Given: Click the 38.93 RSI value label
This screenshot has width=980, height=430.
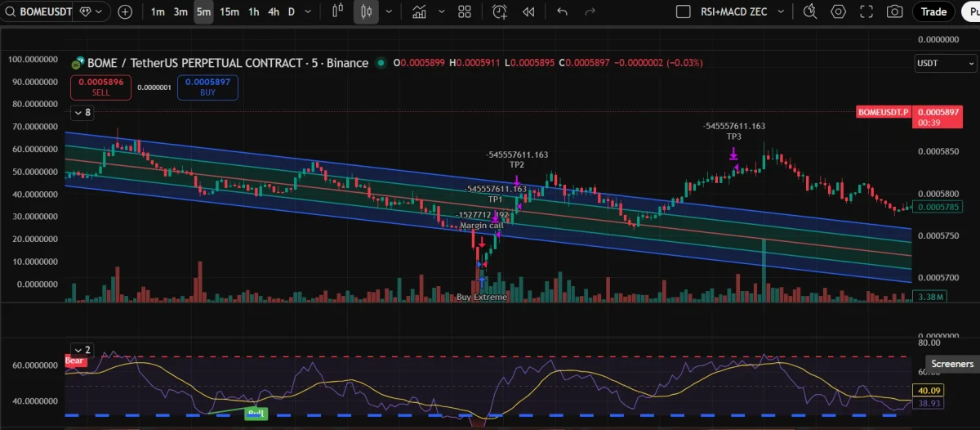Looking at the screenshot, I should pos(930,404).
